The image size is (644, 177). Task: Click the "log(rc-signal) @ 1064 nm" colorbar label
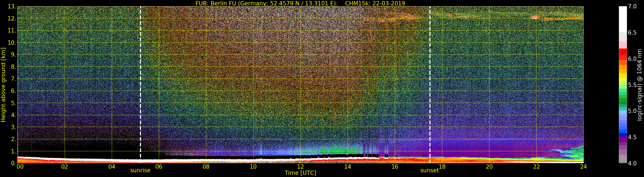[x=640, y=85]
